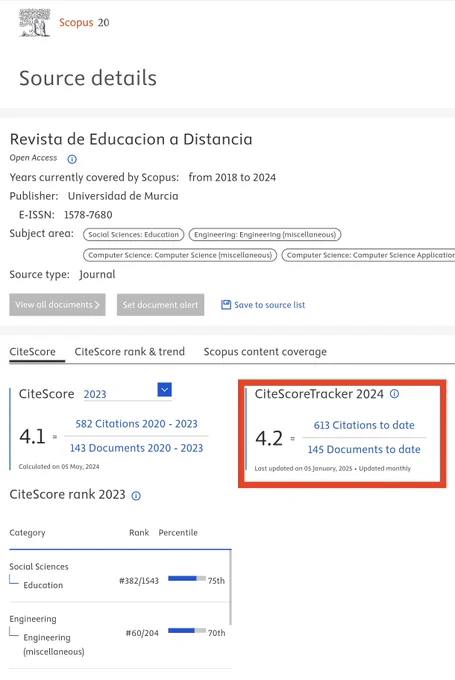Click the Save to source list icon
The image size is (455, 680).
tap(226, 305)
